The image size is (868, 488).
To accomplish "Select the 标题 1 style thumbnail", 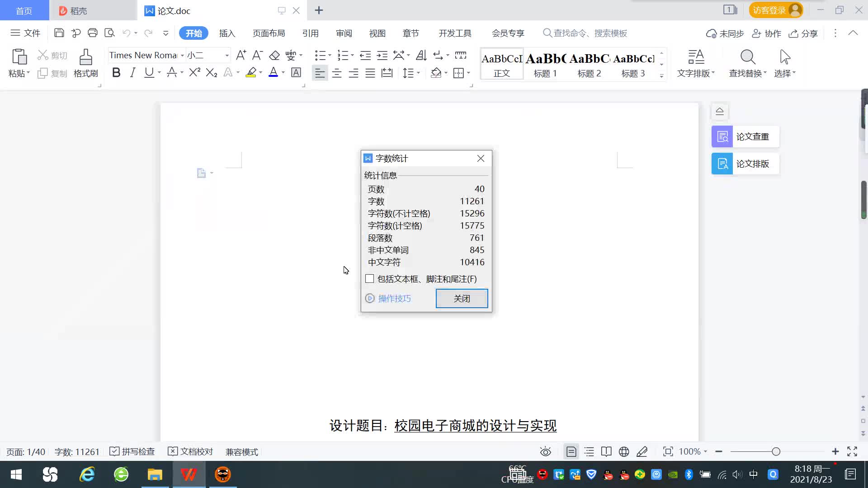I will [545, 64].
